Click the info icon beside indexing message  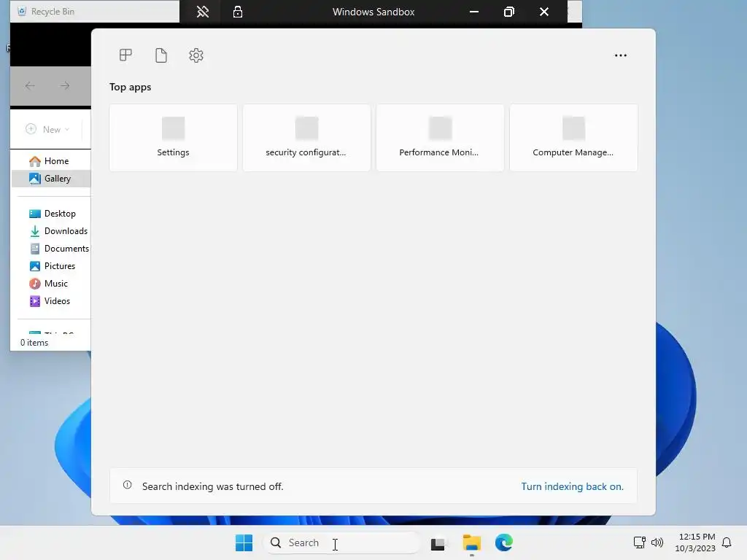click(127, 485)
